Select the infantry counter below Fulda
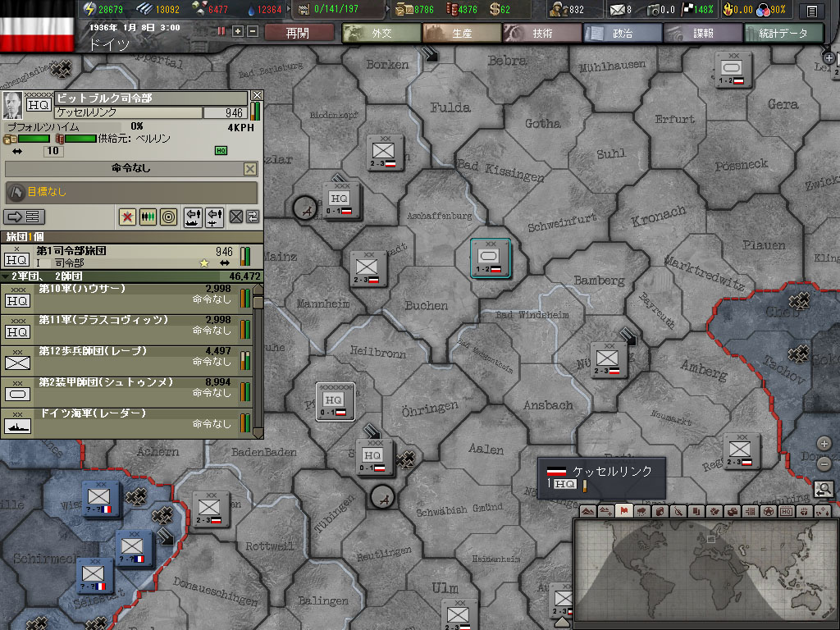 [x=385, y=153]
